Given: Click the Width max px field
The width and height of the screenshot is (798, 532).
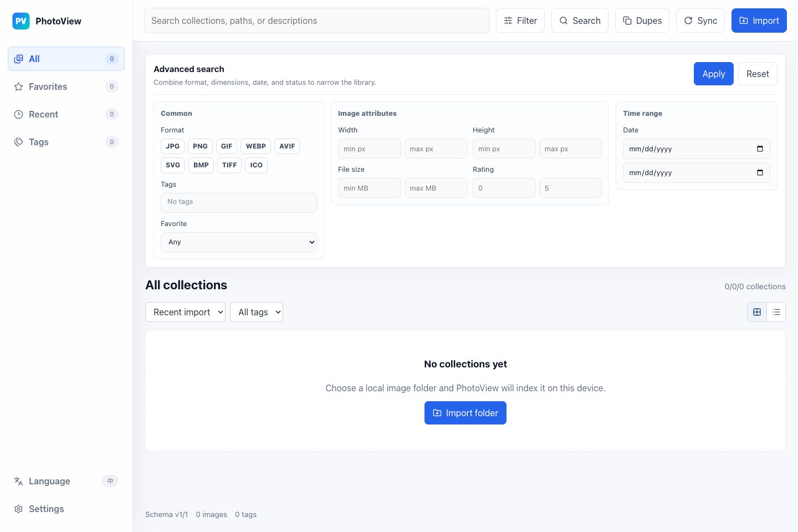Looking at the screenshot, I should click(x=436, y=149).
